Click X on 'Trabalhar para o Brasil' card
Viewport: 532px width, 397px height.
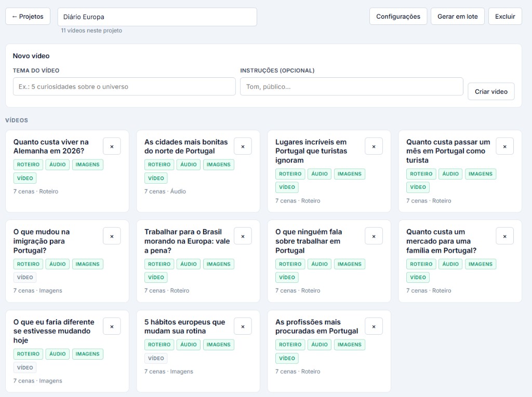point(243,236)
